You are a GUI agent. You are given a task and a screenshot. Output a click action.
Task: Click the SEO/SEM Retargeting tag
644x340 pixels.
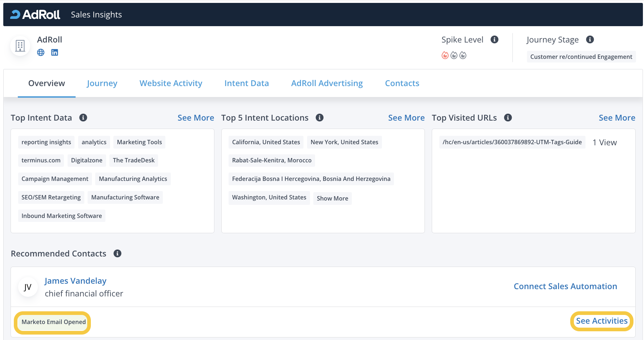[51, 197]
